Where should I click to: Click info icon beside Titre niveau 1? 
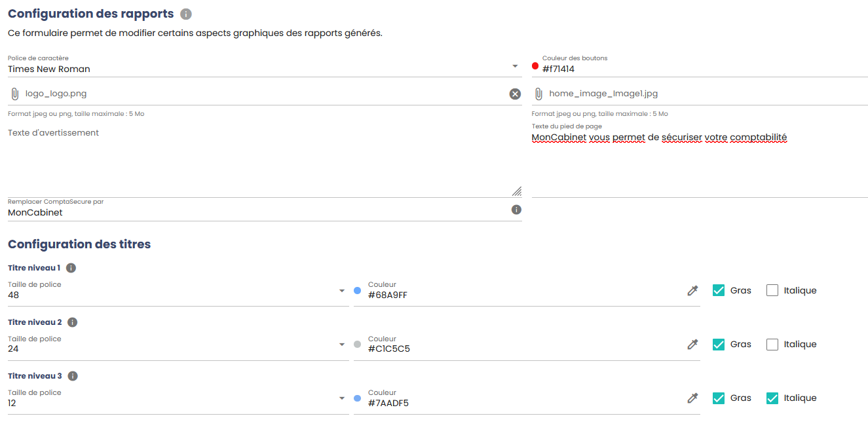point(71,268)
